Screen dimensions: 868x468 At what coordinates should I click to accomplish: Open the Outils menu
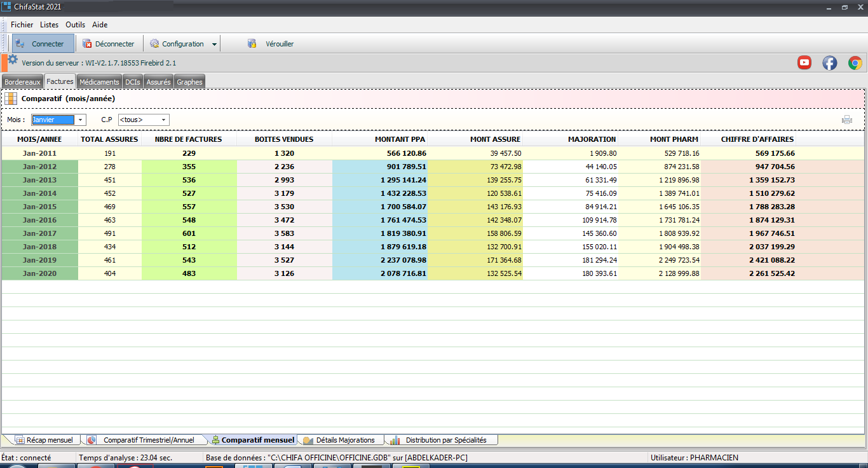click(75, 25)
